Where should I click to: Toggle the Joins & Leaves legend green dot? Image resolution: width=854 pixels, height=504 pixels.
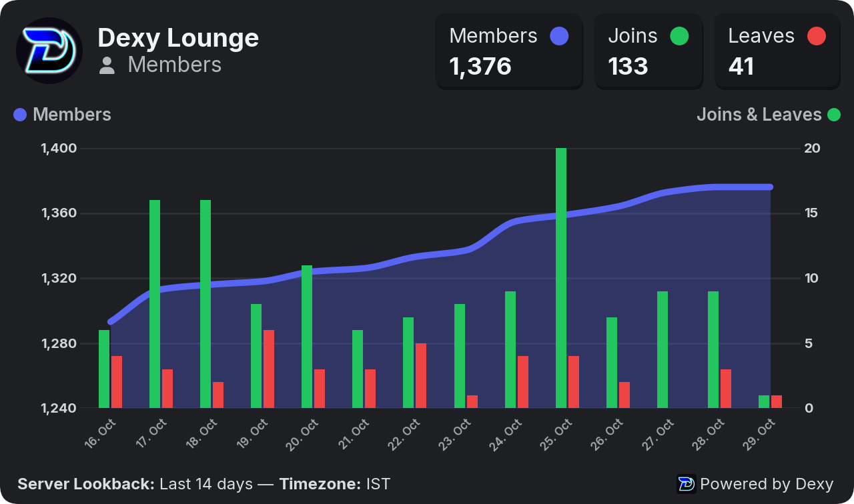click(x=834, y=115)
